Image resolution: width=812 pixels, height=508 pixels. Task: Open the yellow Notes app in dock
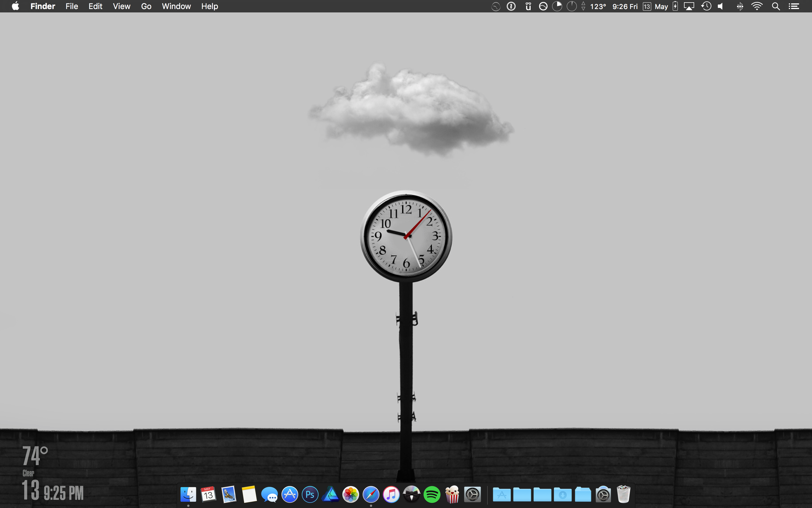coord(249,494)
